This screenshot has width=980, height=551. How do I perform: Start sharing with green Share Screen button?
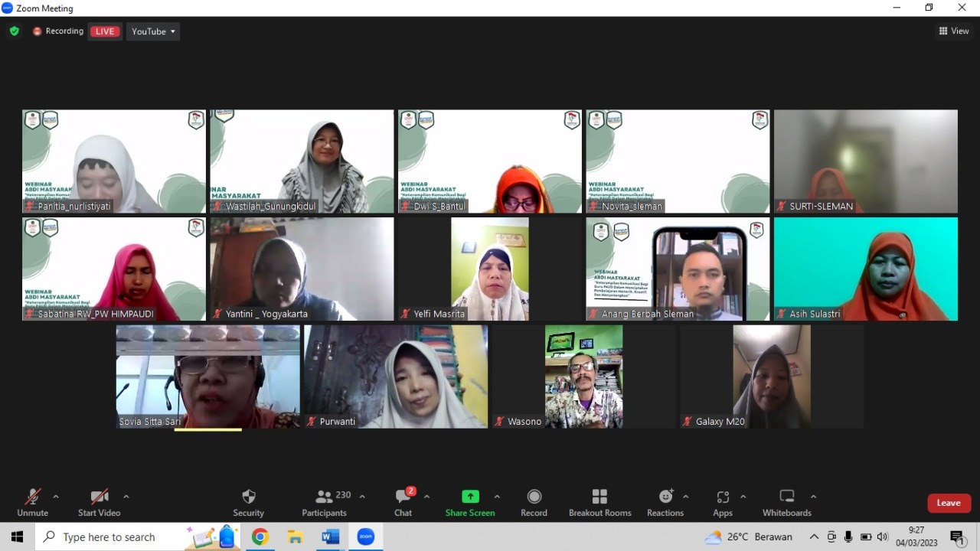click(x=470, y=503)
